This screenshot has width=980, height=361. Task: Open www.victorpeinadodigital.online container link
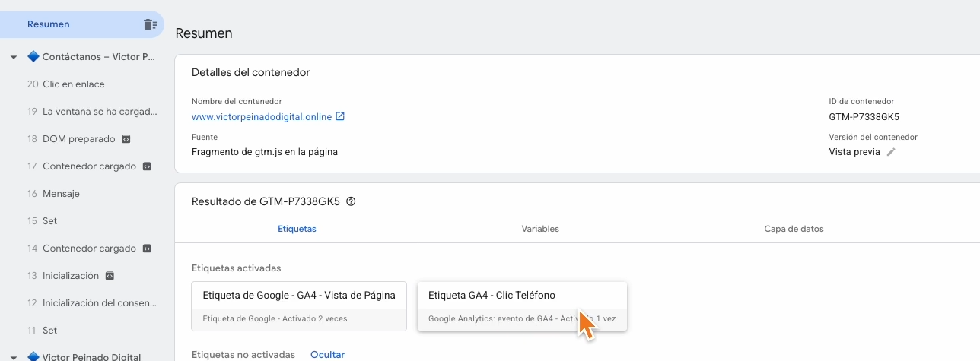pos(262,116)
